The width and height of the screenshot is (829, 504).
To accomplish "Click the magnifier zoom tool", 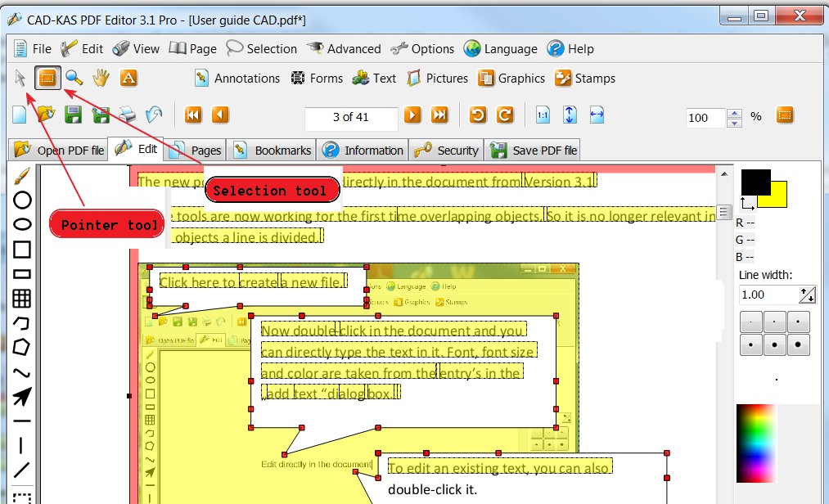I will [x=74, y=79].
